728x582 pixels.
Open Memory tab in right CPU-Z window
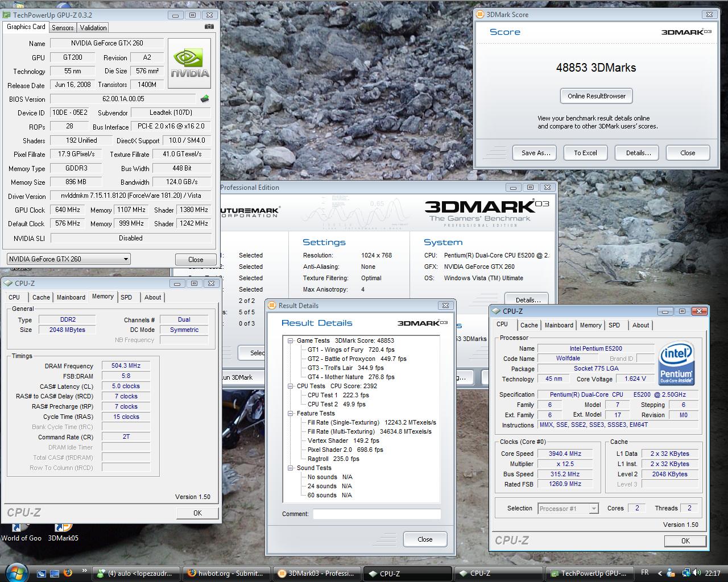click(x=590, y=325)
